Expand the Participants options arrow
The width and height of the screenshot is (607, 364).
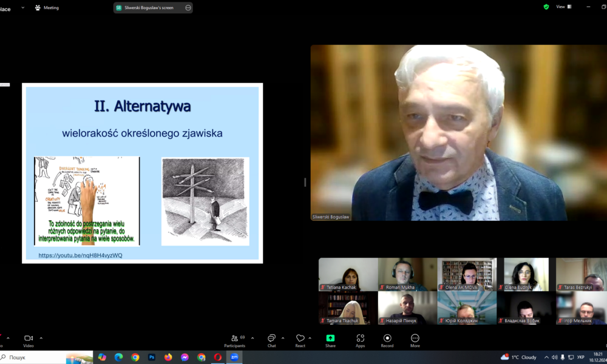(253, 338)
